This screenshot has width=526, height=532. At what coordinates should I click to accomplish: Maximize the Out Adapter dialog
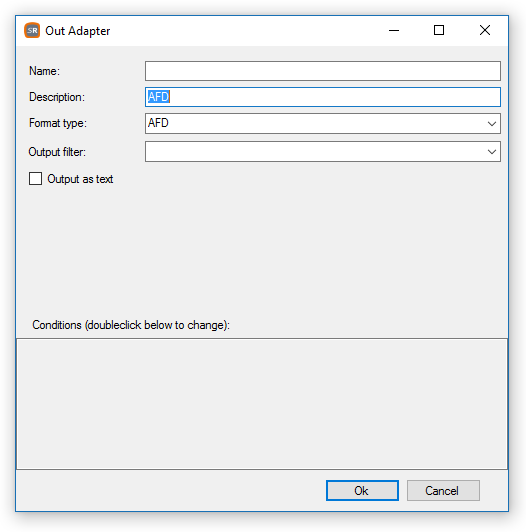coord(439,31)
